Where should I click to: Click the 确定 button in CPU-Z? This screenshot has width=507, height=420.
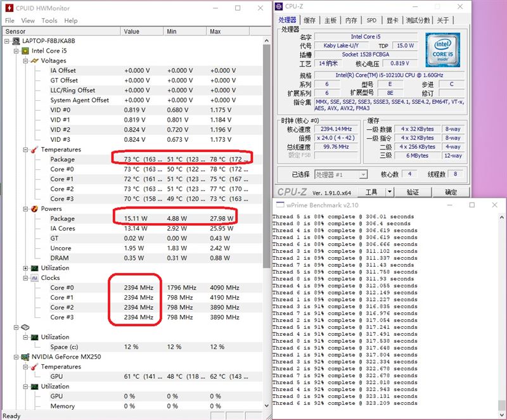tap(451, 192)
